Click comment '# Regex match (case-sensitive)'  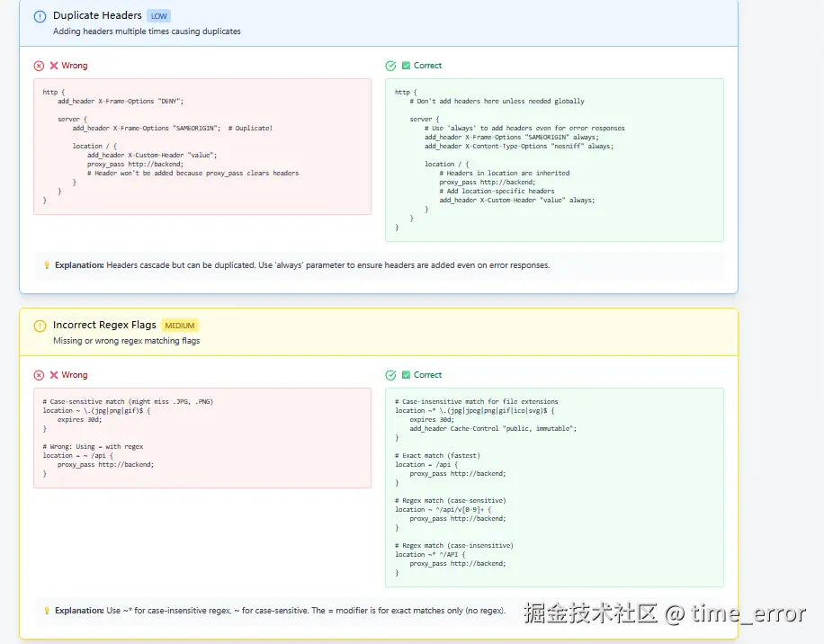(451, 501)
